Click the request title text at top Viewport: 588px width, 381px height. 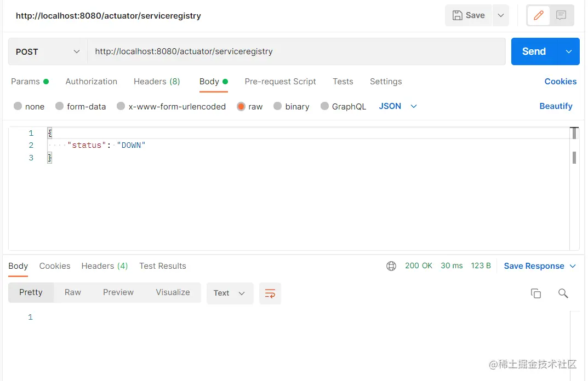point(109,16)
